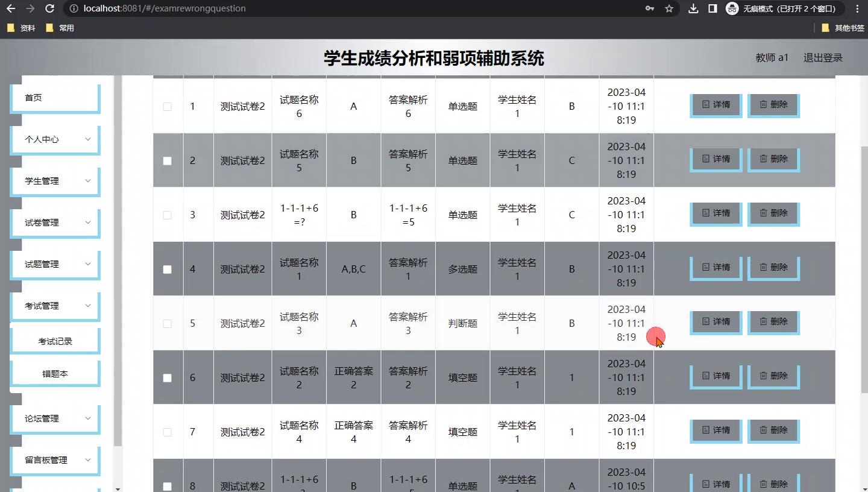This screenshot has height=492, width=868.
Task: Select the checkbox for row 1
Action: click(x=167, y=107)
